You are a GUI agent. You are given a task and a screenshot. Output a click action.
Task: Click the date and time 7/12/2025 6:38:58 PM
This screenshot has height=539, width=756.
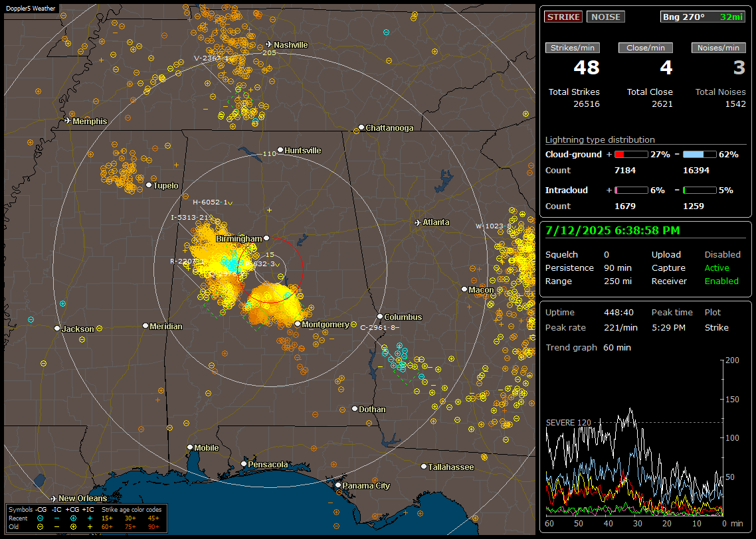coord(613,230)
